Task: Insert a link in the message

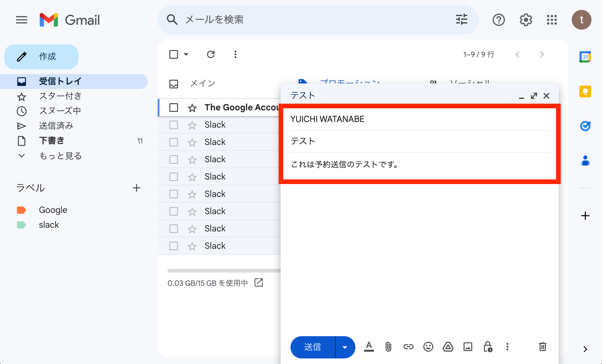Action: (x=408, y=347)
